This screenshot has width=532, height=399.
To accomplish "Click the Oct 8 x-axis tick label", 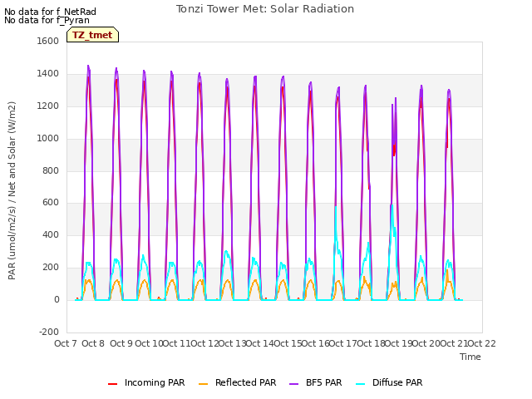I will [93, 343].
